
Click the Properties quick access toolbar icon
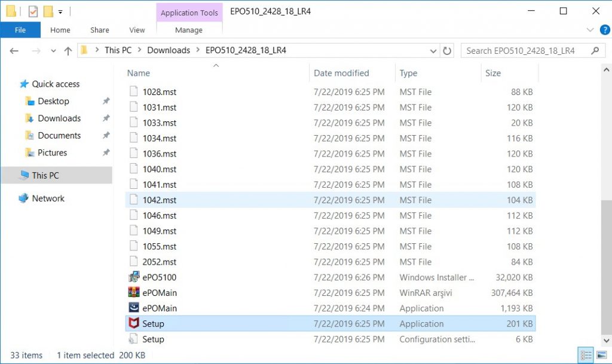33,11
